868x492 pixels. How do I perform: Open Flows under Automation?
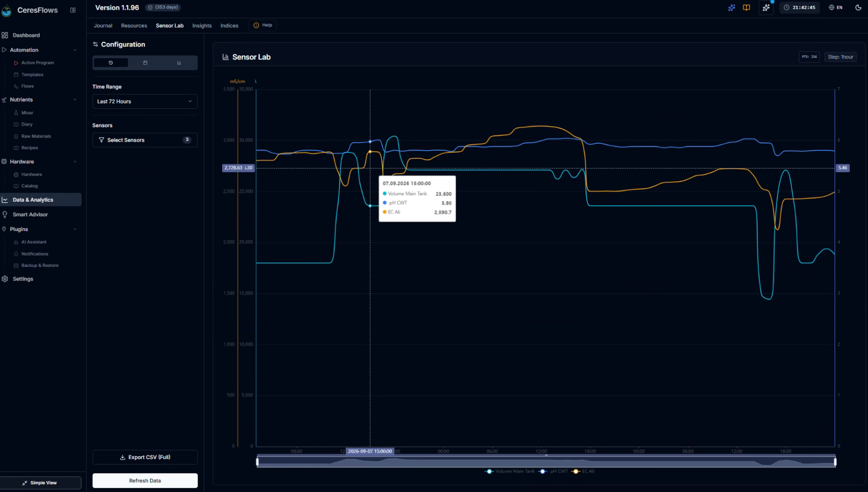point(27,86)
